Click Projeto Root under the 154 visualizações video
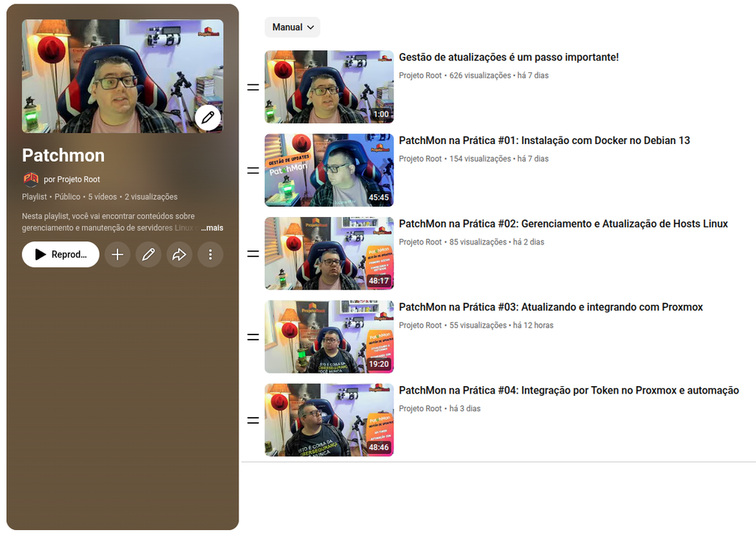The height and width of the screenshot is (536, 756). [420, 159]
